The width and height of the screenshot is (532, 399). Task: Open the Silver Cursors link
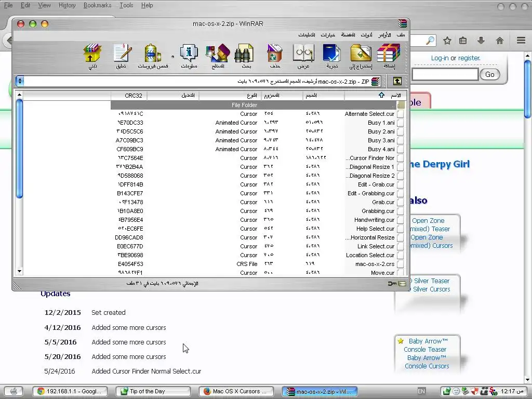point(432,289)
